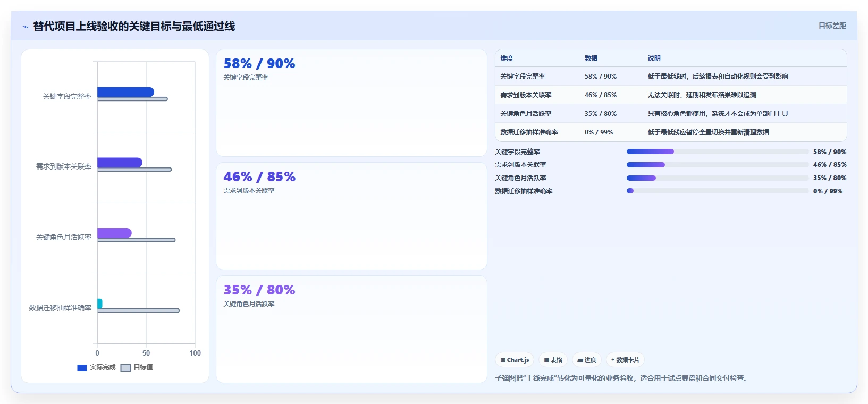The width and height of the screenshot is (868, 404).
Task: Click the gray target bar for 关键字段完整率
Action: [x=132, y=99]
